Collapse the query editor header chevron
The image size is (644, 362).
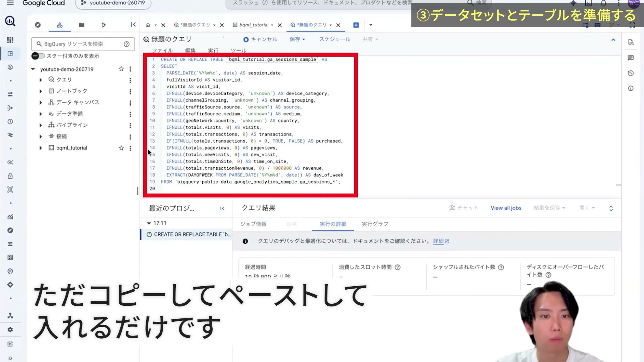(613, 40)
